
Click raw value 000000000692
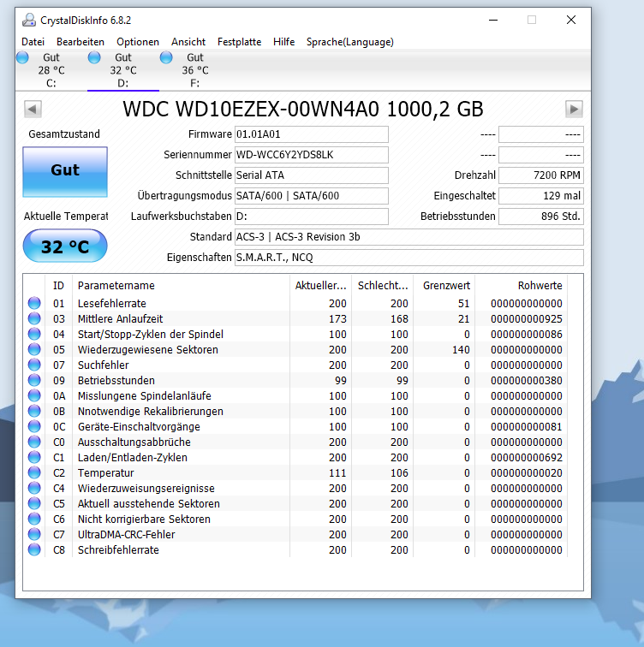point(527,457)
